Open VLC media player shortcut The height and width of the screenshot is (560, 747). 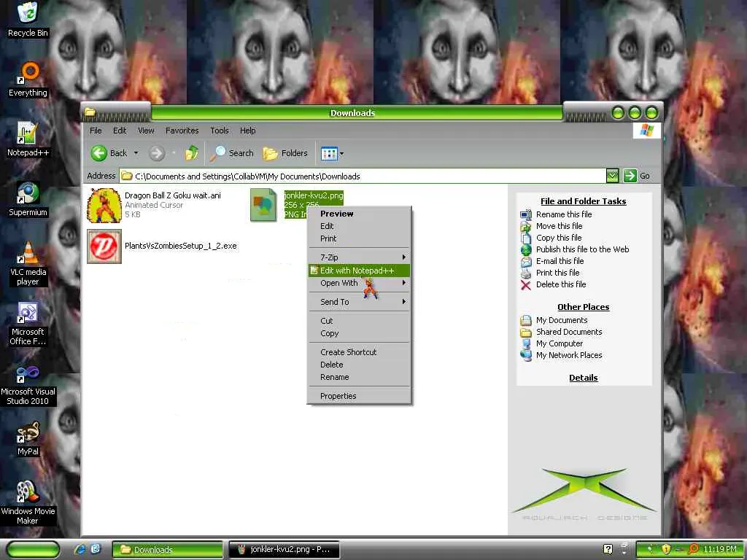coord(28,262)
